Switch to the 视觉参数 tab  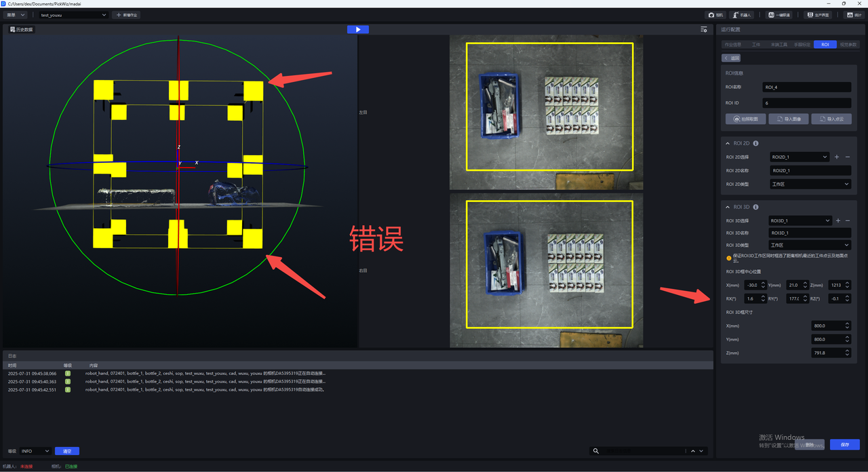[848, 45]
